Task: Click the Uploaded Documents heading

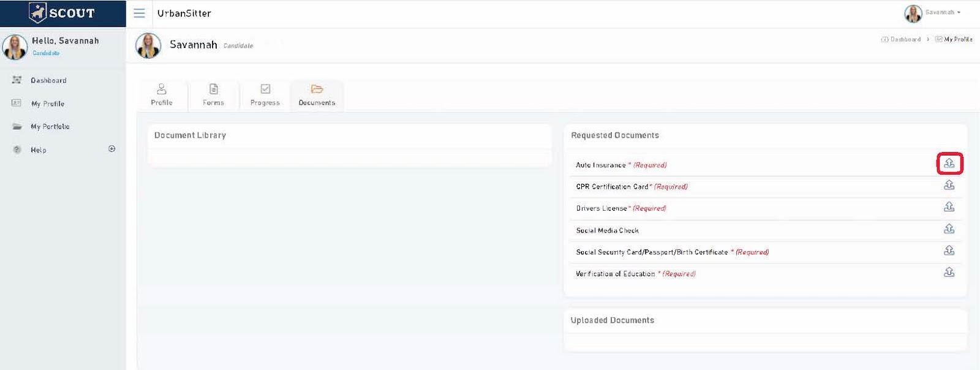Action: coord(612,320)
